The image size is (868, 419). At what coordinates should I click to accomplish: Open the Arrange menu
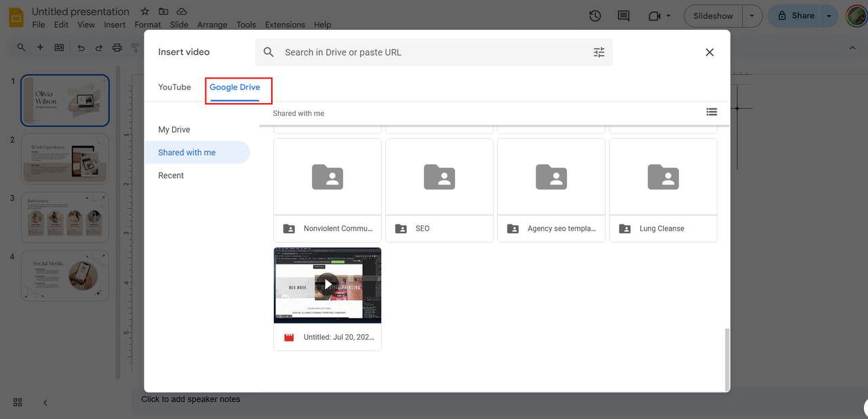(x=212, y=24)
